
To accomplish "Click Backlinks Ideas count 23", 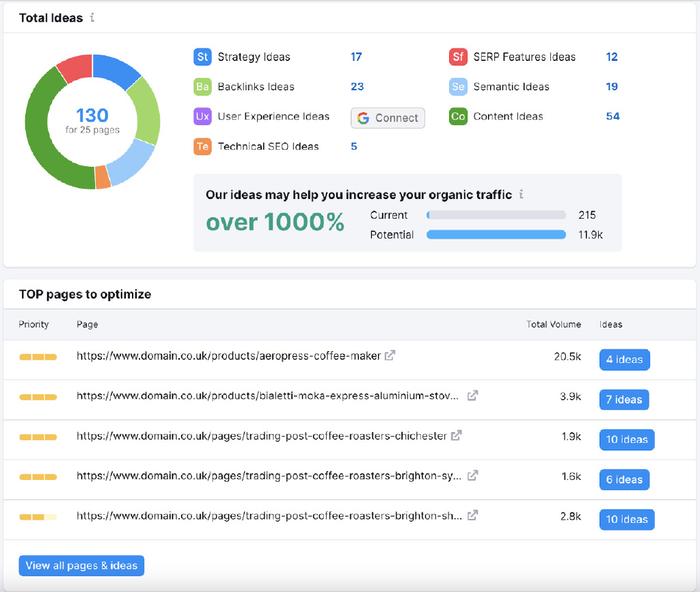I will (x=357, y=87).
